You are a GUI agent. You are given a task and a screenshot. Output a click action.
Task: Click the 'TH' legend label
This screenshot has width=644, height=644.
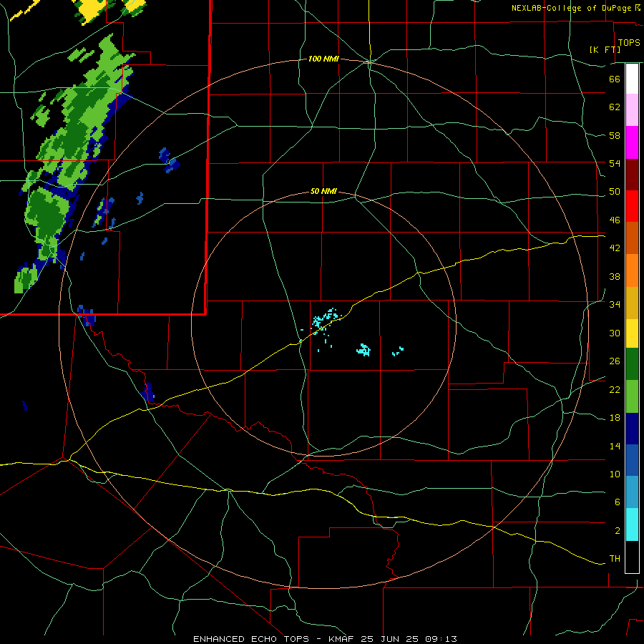point(615,559)
